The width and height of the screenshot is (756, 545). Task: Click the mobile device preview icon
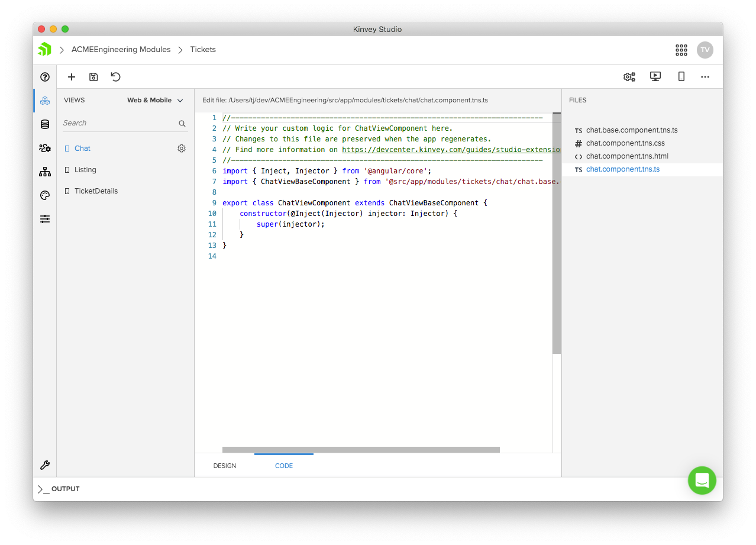[681, 76]
